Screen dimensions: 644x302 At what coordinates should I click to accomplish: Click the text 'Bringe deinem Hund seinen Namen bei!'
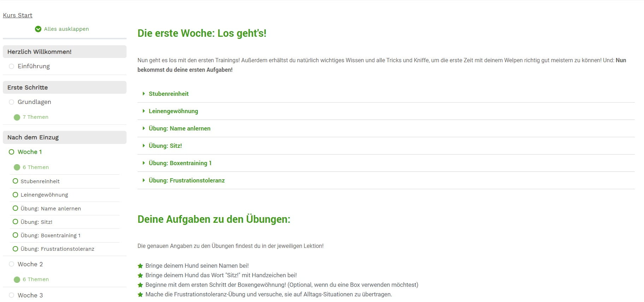[197, 266]
